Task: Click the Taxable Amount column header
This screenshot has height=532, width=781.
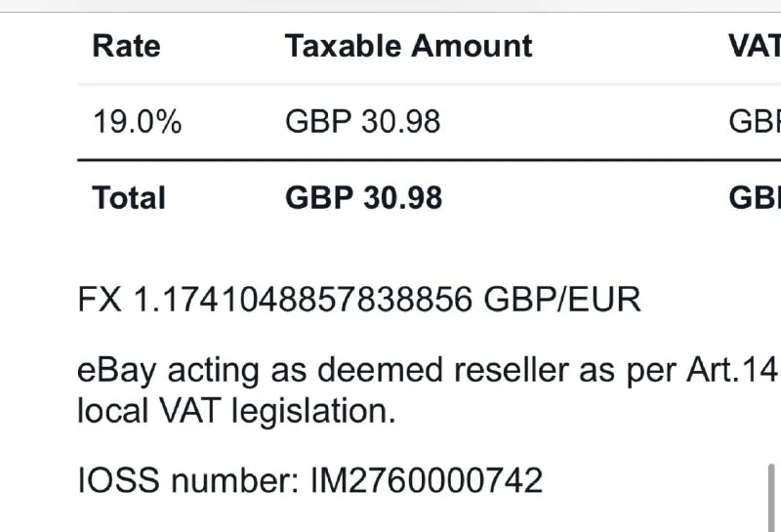Action: [408, 46]
